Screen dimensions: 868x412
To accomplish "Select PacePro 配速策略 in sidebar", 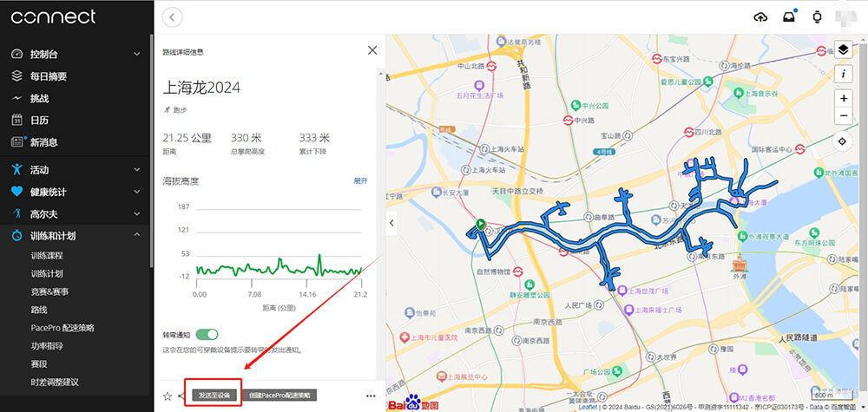I will tap(62, 328).
